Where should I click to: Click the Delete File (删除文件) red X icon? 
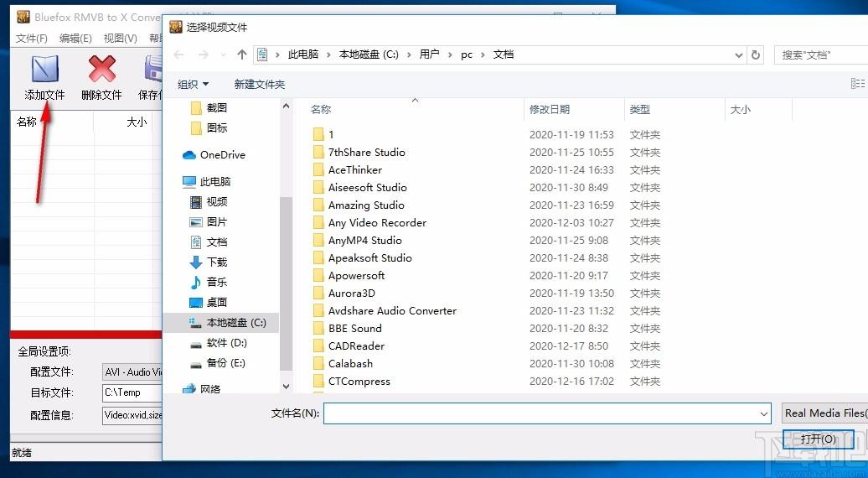(x=102, y=70)
